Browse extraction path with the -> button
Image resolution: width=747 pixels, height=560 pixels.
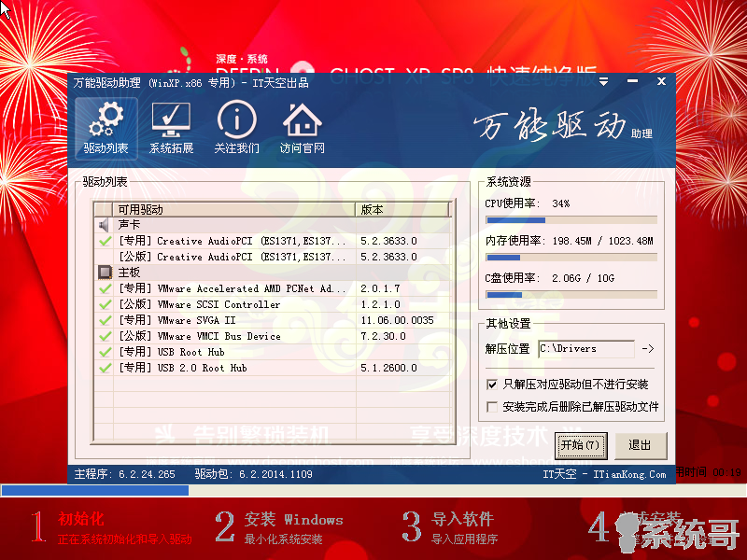coord(647,349)
